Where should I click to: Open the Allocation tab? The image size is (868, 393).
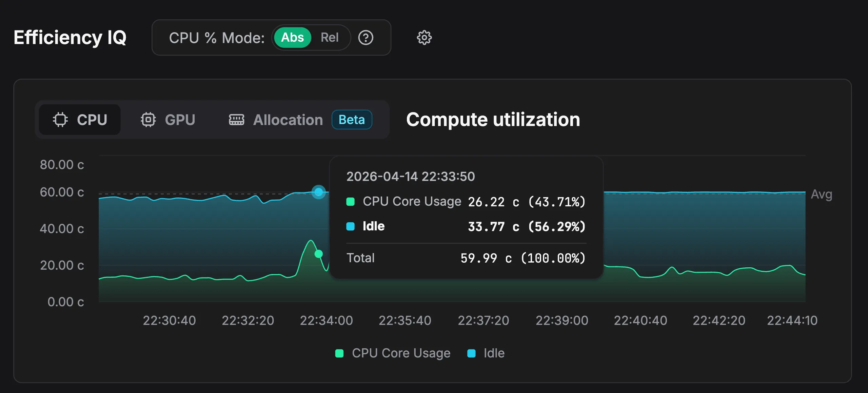coord(276,120)
